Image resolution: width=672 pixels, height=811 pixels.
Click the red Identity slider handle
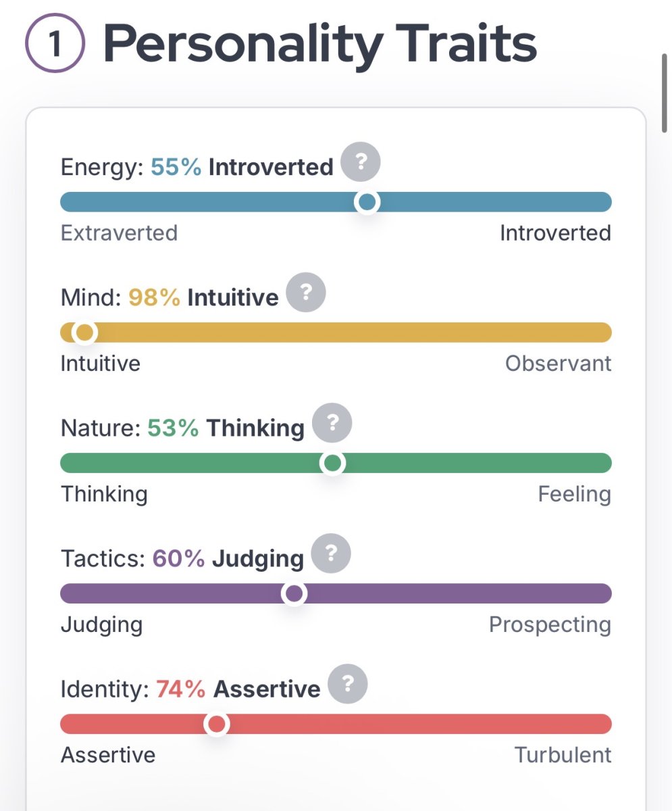(x=216, y=724)
